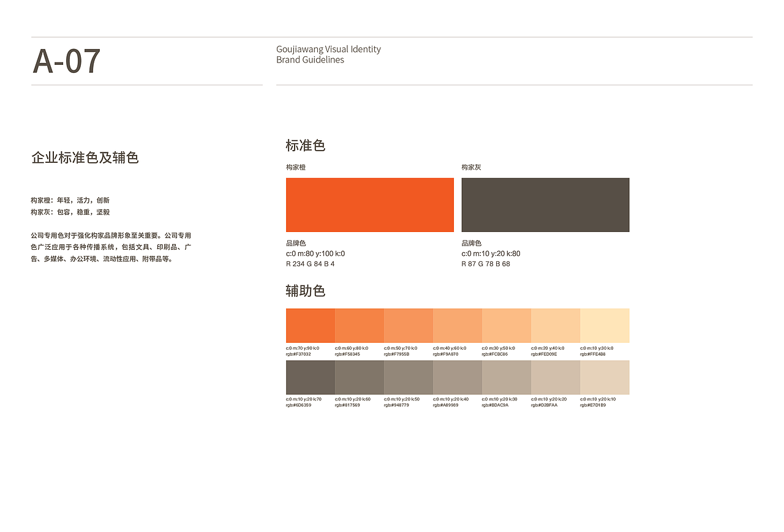Screen dimensions: 784x532
Task: Click the value 'c:0 m:10 y:20 k:80'
Action: pyautogui.click(x=491, y=253)
